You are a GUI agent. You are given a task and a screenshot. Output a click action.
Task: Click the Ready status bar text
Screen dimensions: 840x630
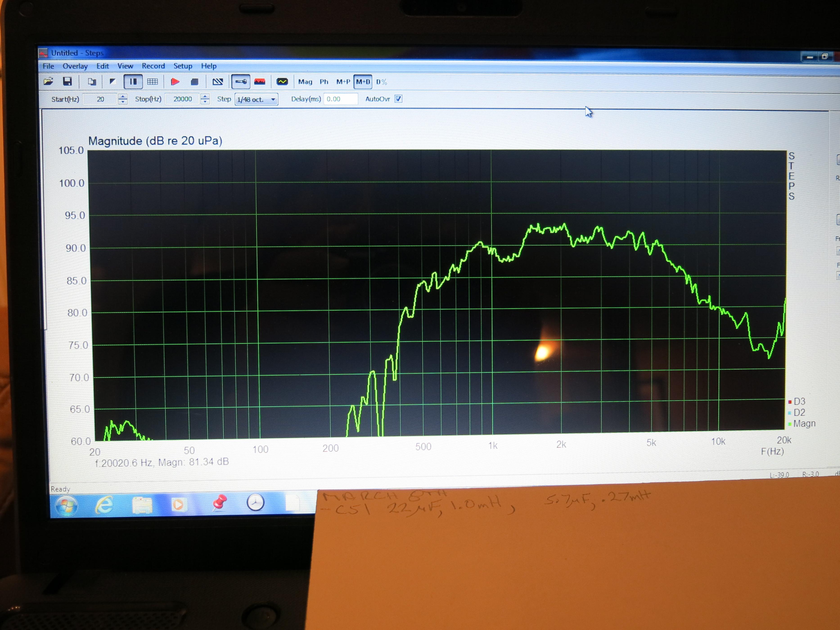click(x=60, y=489)
